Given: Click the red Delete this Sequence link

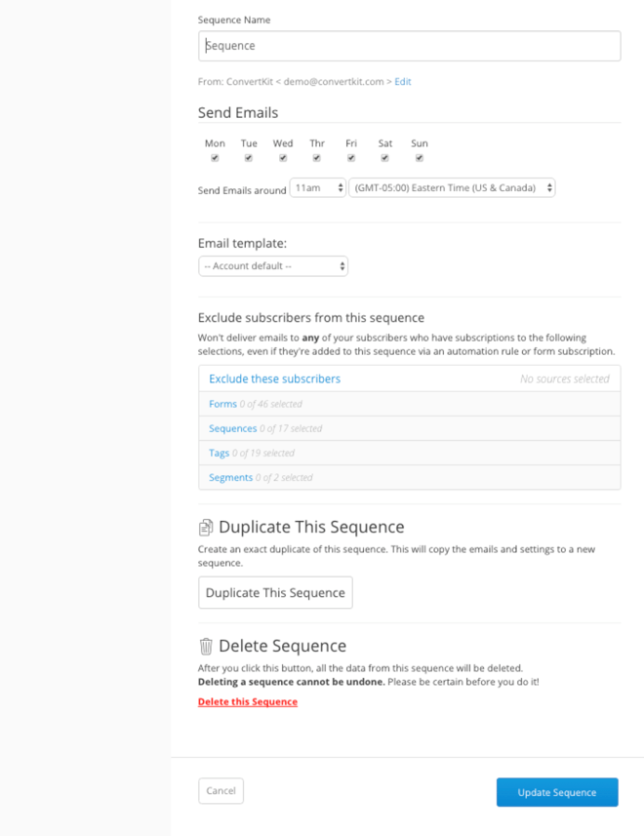Looking at the screenshot, I should pos(248,701).
